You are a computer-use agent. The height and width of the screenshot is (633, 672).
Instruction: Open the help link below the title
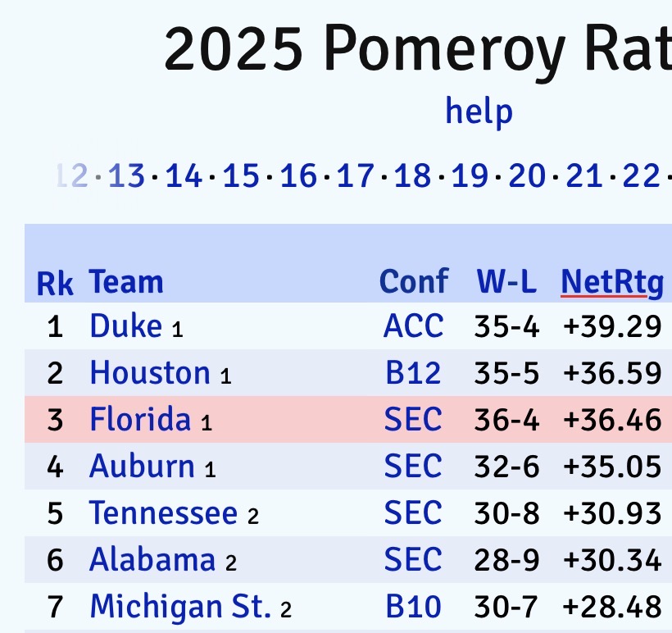[479, 112]
